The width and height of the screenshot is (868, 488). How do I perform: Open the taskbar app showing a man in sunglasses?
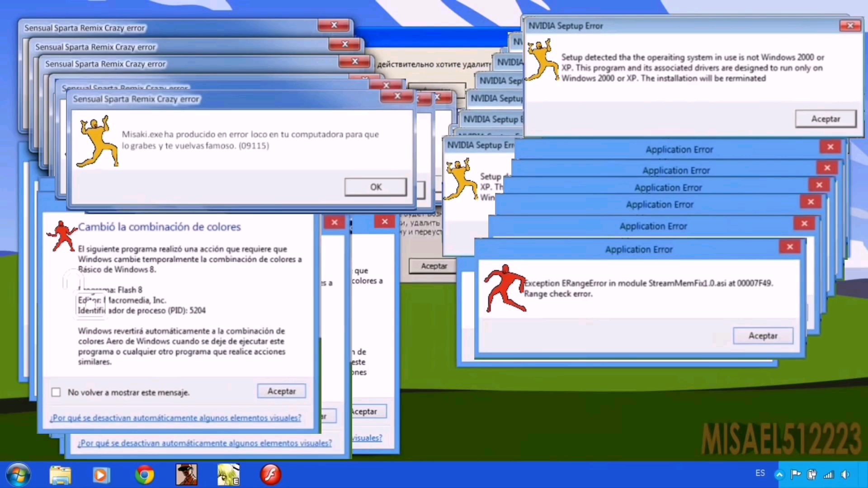pos(186,475)
